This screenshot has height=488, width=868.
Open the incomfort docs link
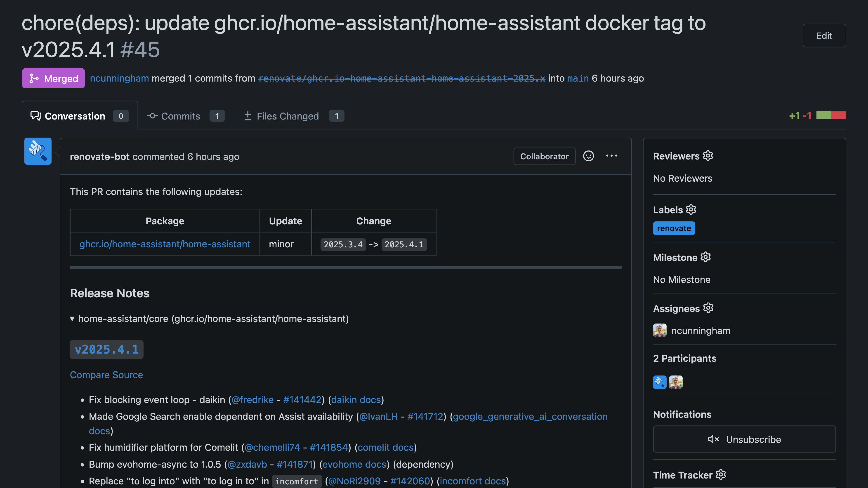click(473, 481)
